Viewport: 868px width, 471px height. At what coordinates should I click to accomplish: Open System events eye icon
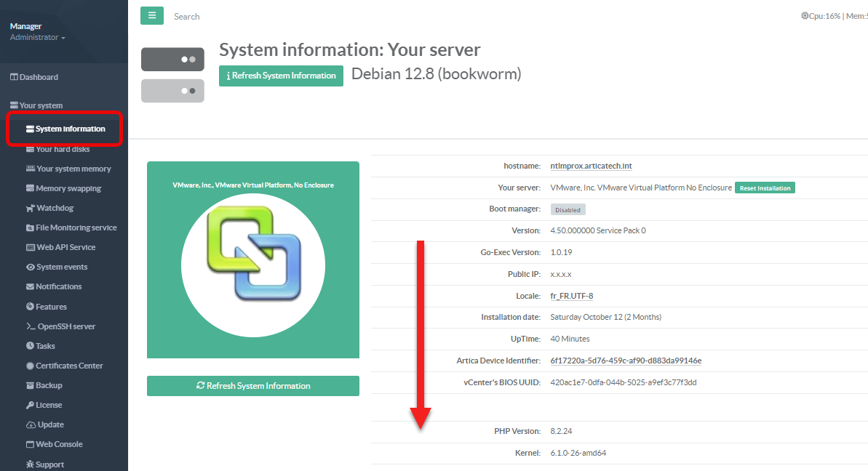(x=31, y=267)
